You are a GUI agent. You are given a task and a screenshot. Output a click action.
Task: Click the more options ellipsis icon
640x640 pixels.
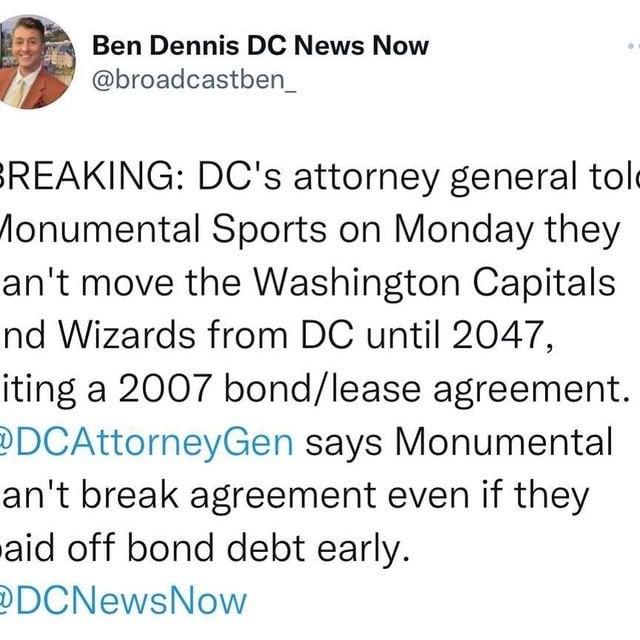click(x=632, y=46)
